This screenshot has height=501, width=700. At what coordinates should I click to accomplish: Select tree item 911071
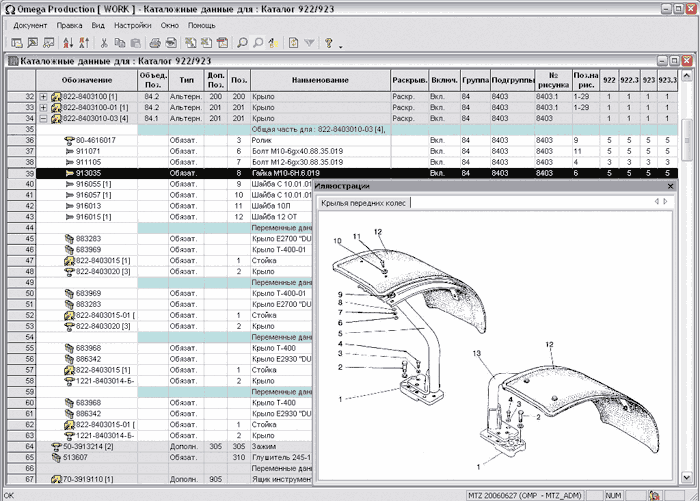(x=88, y=151)
